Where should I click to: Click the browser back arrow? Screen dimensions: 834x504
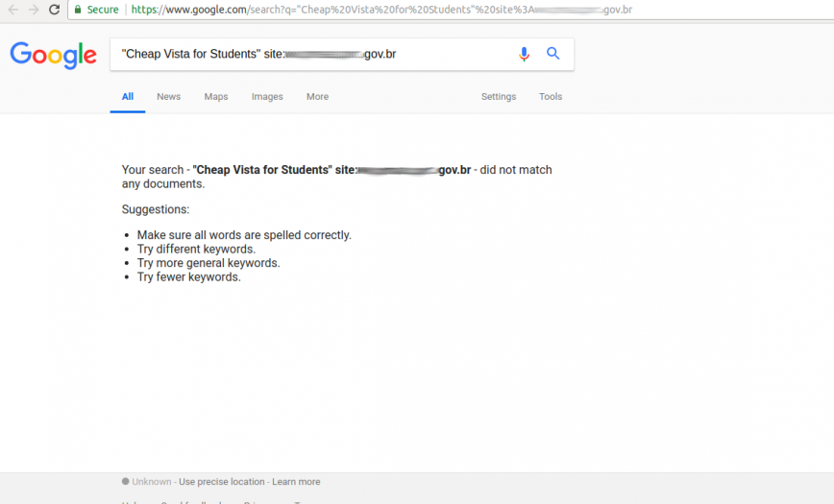tap(12, 10)
